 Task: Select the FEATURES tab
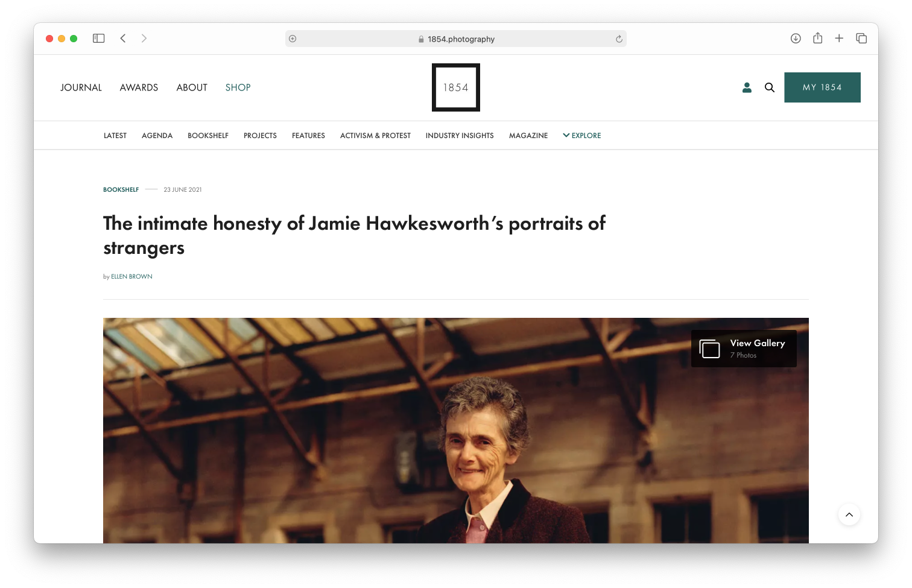(x=309, y=136)
